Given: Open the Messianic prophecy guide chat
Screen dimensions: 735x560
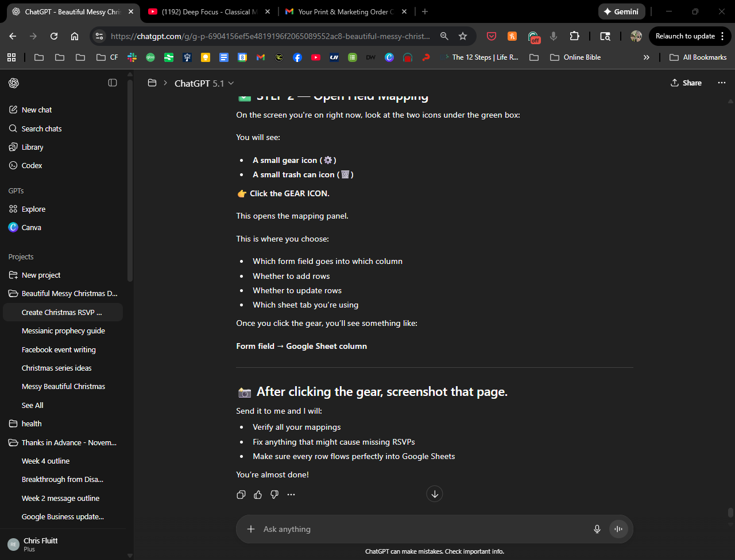Looking at the screenshot, I should (x=63, y=330).
